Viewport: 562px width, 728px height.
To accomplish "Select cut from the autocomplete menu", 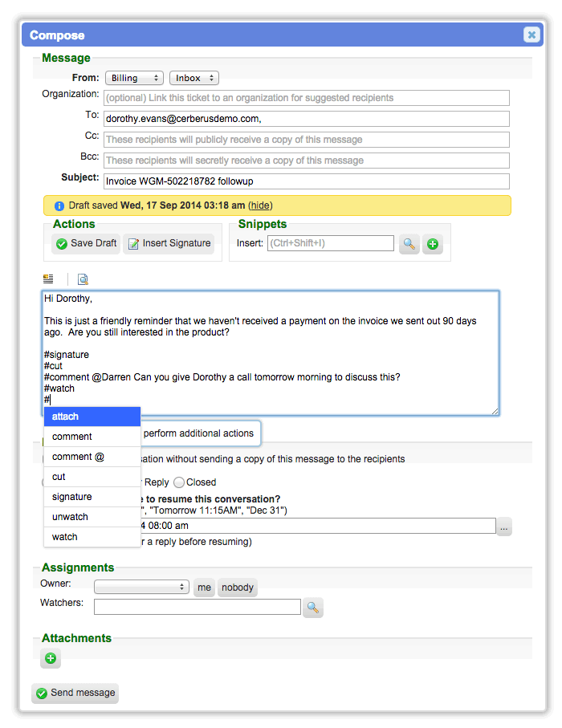I will tap(92, 477).
